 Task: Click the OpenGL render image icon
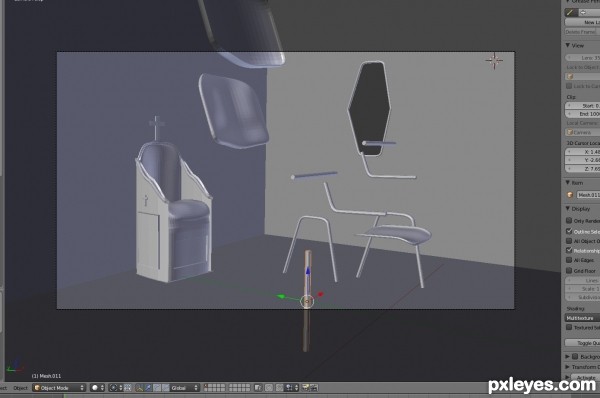[305, 388]
